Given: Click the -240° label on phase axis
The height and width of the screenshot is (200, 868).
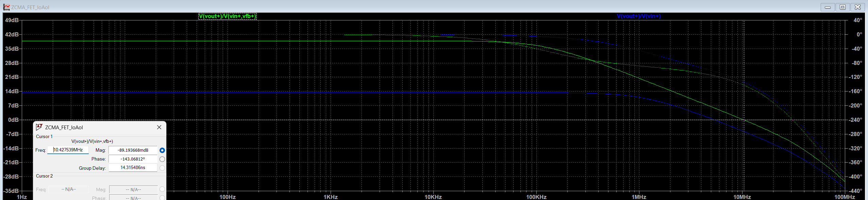Looking at the screenshot, I should pyautogui.click(x=854, y=120).
